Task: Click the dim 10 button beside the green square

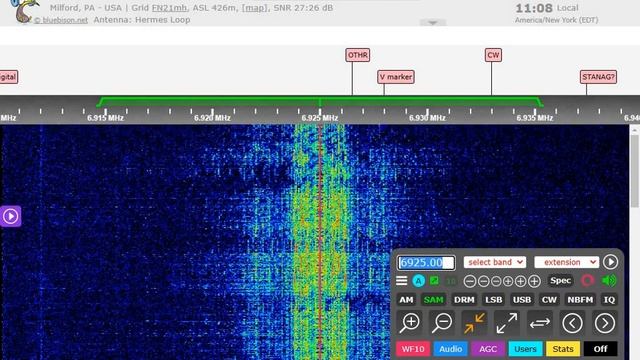Action: click(x=451, y=281)
